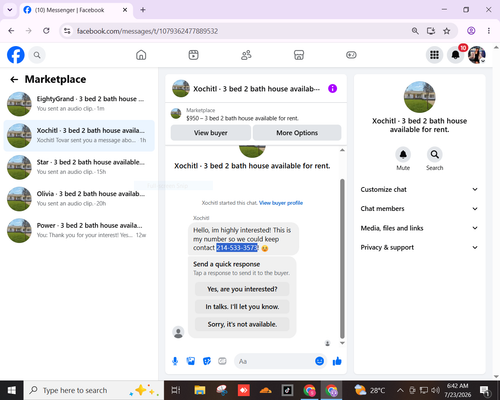Image resolution: width=500 pixels, height=400 pixels.
Task: Open notifications bell with 10 badge
Action: pos(456,55)
